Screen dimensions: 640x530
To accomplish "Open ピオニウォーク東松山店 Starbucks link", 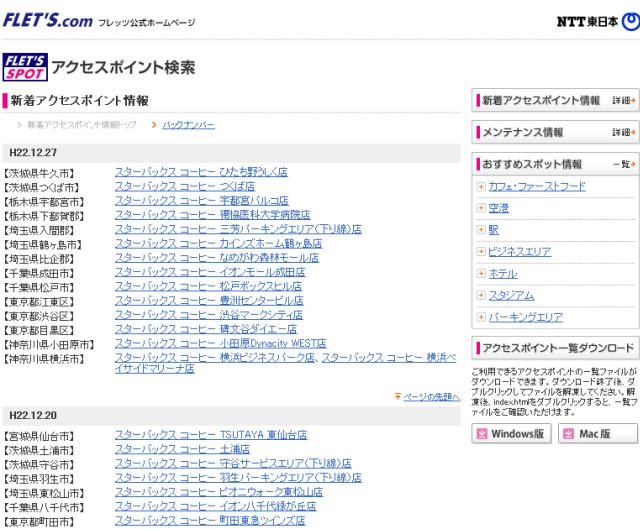I will pos(219,492).
